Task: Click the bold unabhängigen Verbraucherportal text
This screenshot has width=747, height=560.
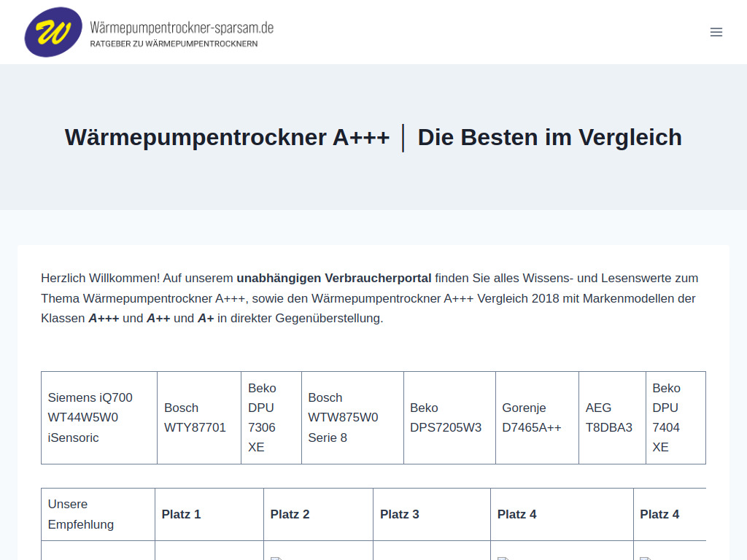Action: 333,278
